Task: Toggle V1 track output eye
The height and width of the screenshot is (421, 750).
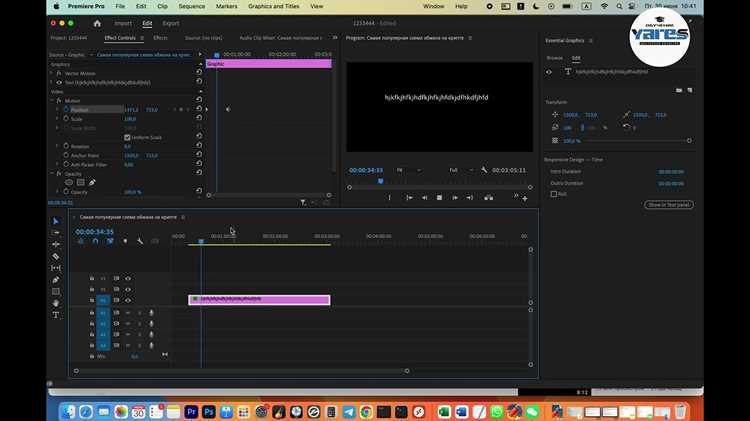Action: [128, 300]
